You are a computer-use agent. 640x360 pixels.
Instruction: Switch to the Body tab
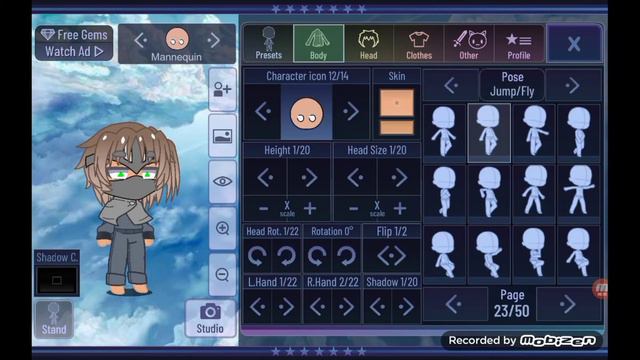(318, 43)
